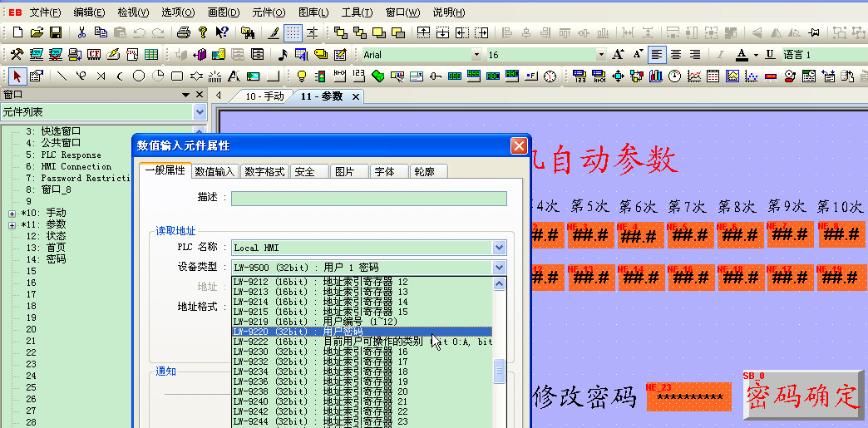Screen dimensions: 868x428
Task: Click the Save project icon
Action: [x=56, y=33]
